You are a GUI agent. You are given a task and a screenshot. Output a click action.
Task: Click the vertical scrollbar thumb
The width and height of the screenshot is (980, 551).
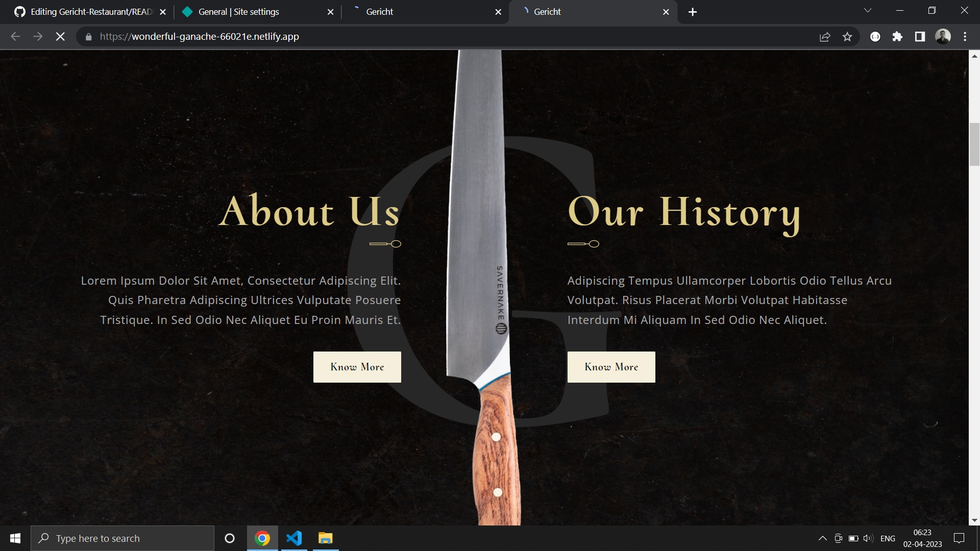point(974,144)
